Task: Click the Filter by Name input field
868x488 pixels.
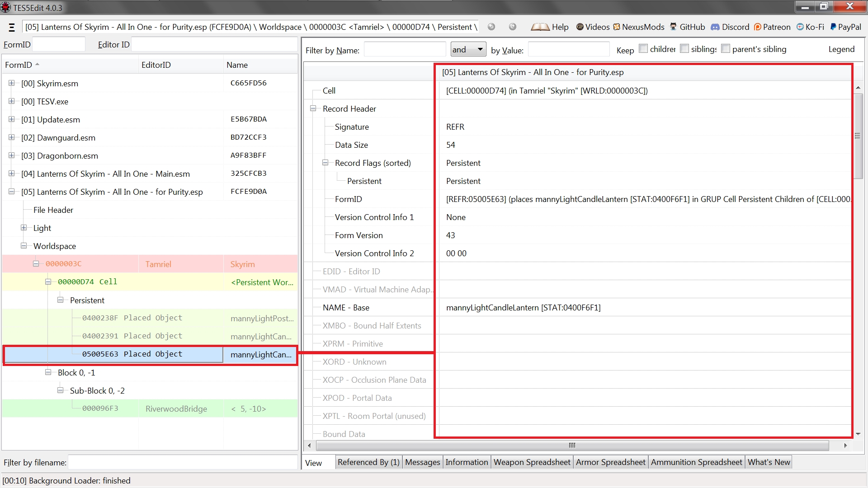Action: [x=405, y=50]
